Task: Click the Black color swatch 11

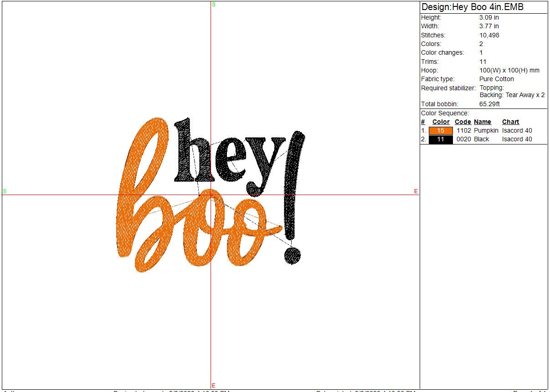Action: tap(440, 139)
